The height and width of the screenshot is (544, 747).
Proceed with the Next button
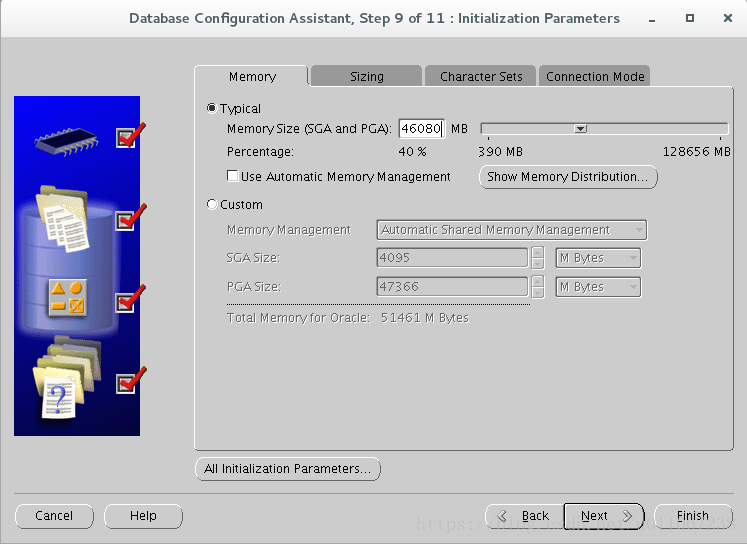coord(604,516)
